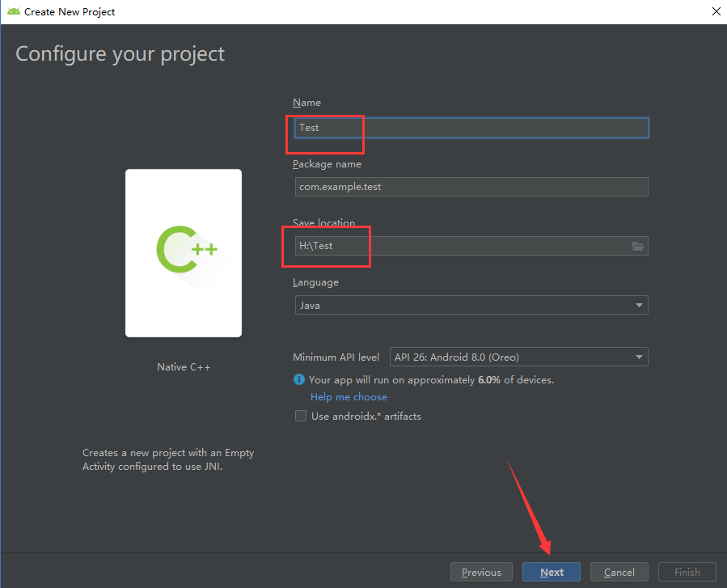Click the Empty Activity JNI description text
The image size is (727, 588).
[168, 459]
